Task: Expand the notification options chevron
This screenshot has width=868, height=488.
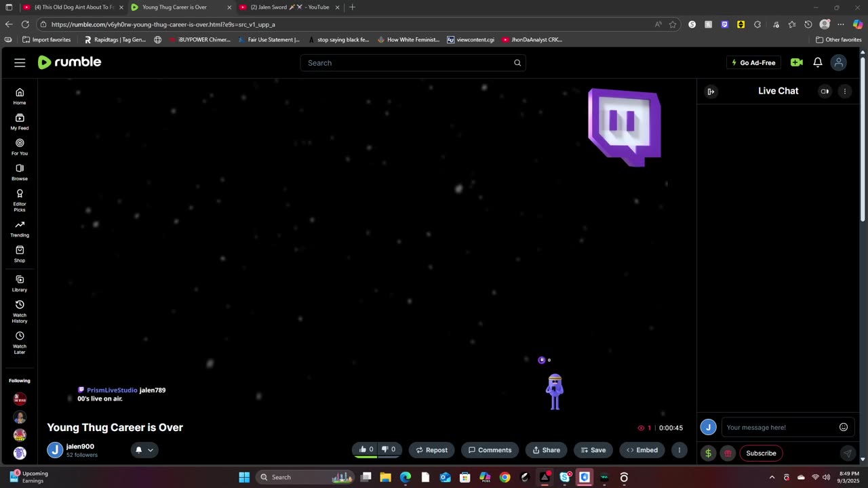Action: 151,450
